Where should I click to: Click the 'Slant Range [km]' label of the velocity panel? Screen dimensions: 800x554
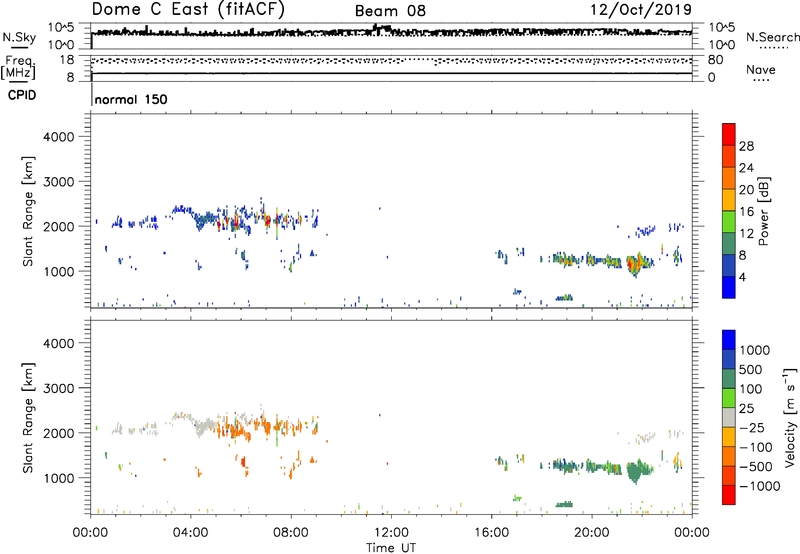coord(28,418)
